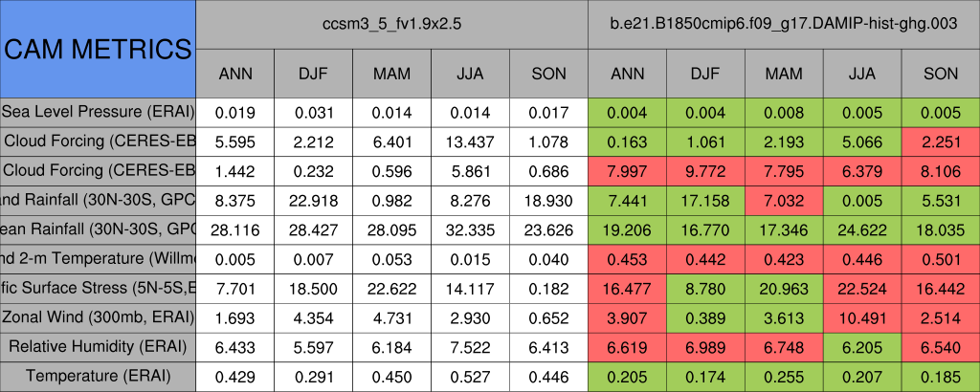Click the JJA column header under ccsm3_5_fv1.9x2.5
Image resolution: width=980 pixels, height=392 pixels.
470,74
